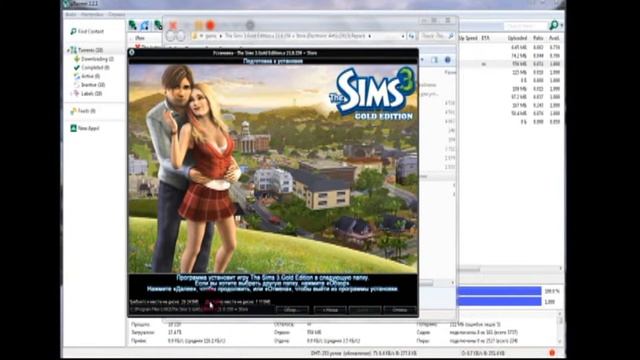
Task: Select Completed filter in sidebar
Action: point(91,67)
